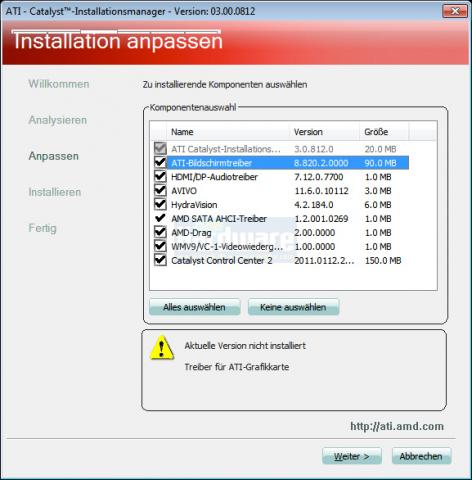The width and height of the screenshot is (472, 480).
Task: Select the Fertig step in the sidebar
Action: tap(42, 228)
